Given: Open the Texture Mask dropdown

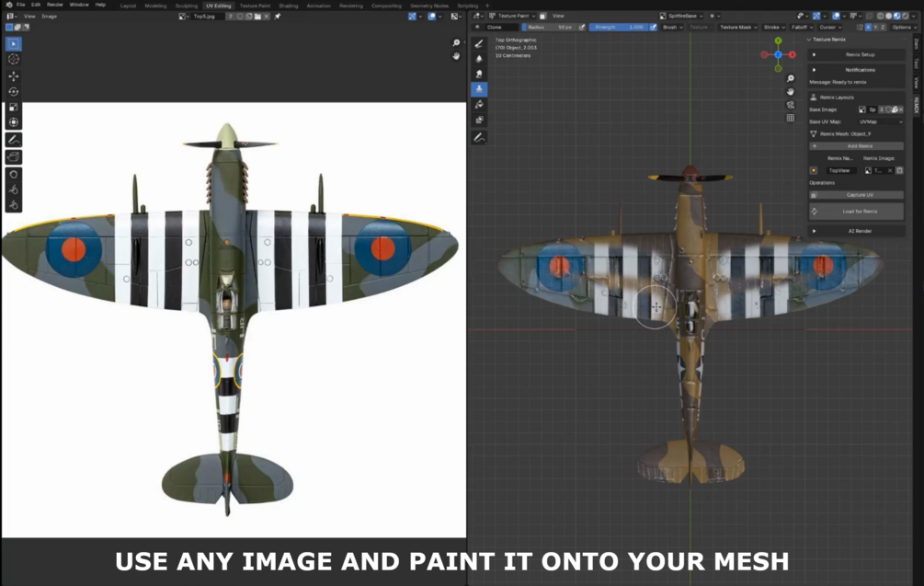Looking at the screenshot, I should pyautogui.click(x=738, y=27).
